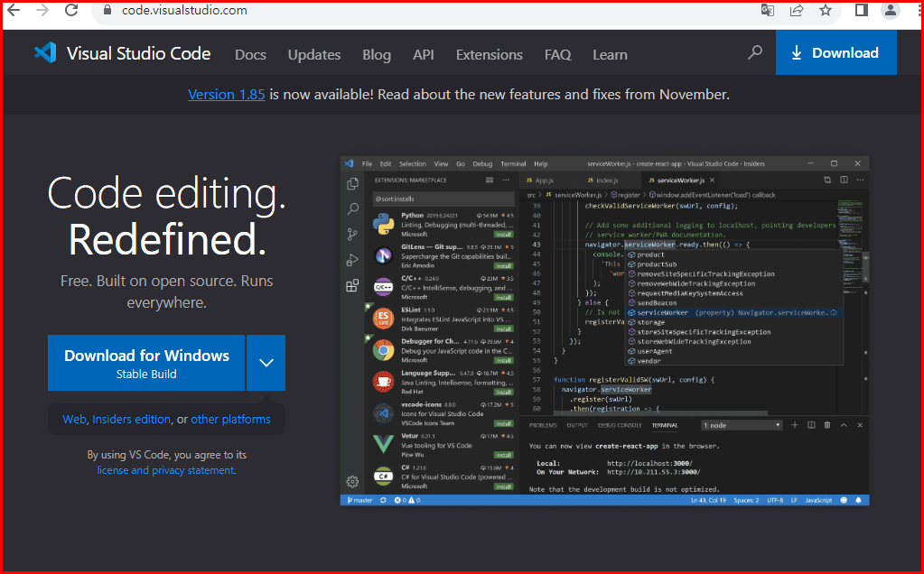Viewport: 924px width, 574px height.
Task: Click the blue Download button in the header
Action: point(836,53)
